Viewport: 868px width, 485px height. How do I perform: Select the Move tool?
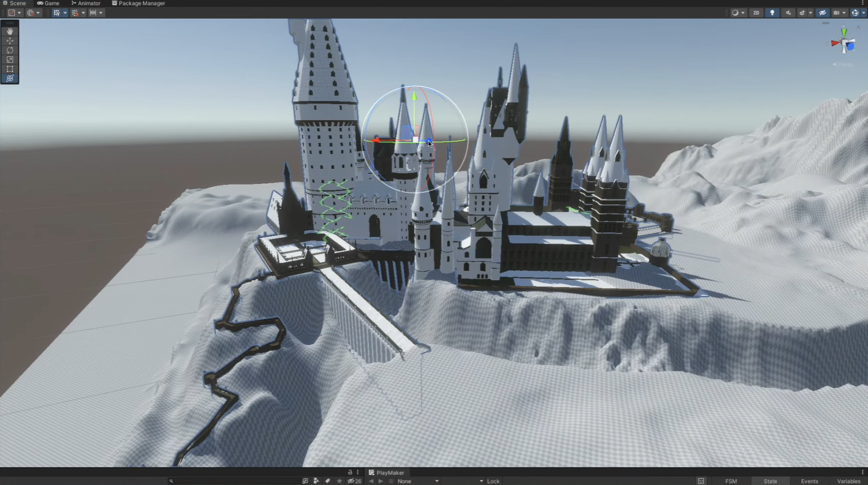point(10,41)
